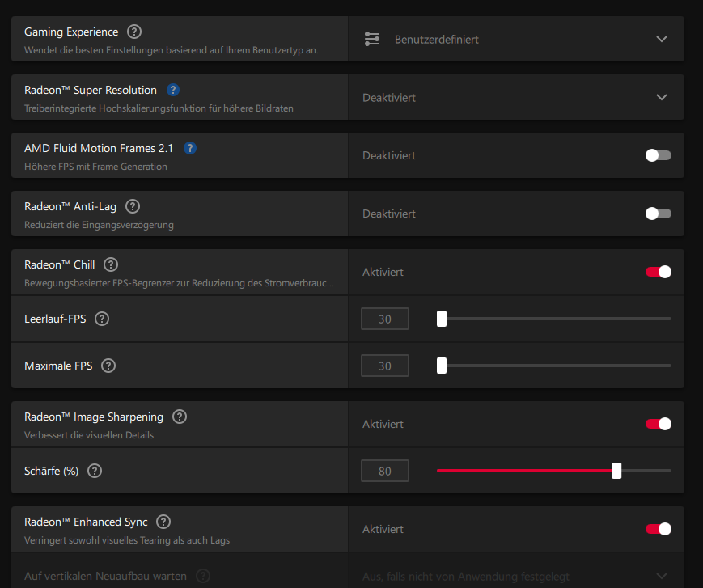This screenshot has width=703, height=588.
Task: Click the help icon next to Gaming Experience
Action: (x=134, y=32)
